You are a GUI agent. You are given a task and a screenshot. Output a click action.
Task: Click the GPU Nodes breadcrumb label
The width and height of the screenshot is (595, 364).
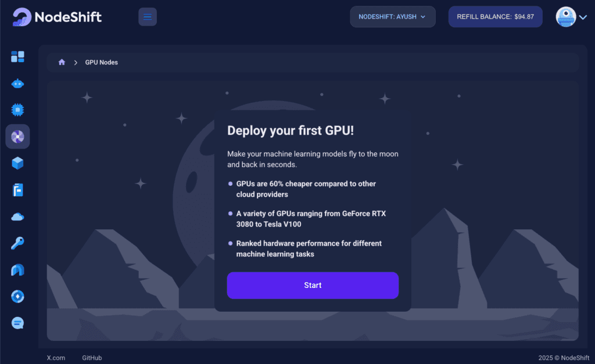[101, 62]
